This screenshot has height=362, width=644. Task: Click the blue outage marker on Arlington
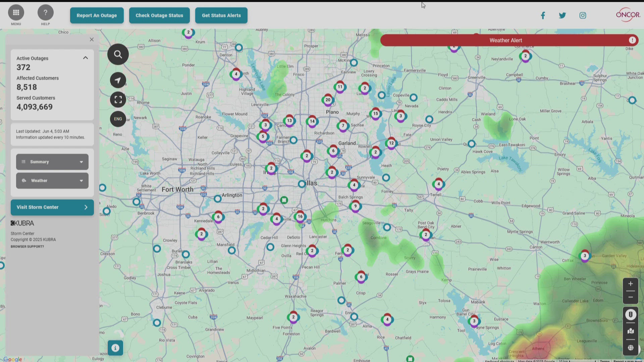218,199
